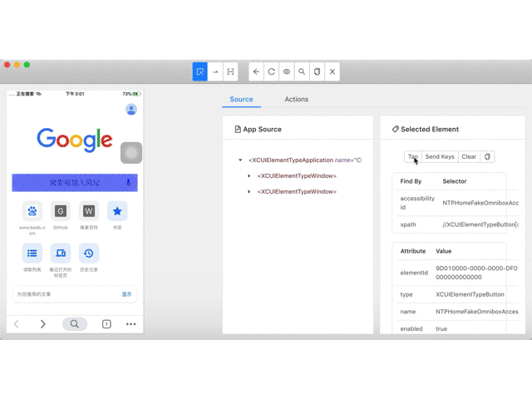Screen dimensions: 532x399
Task: Open the reading list tile
Action: point(32,253)
